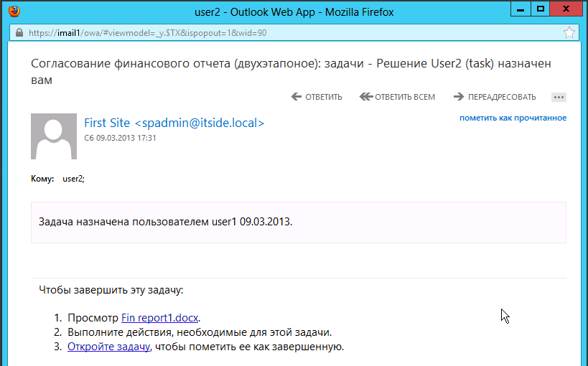Viewport: 588px width, 366px height.
Task: Follow the 'Откройте задачу' link
Action: click(x=108, y=347)
